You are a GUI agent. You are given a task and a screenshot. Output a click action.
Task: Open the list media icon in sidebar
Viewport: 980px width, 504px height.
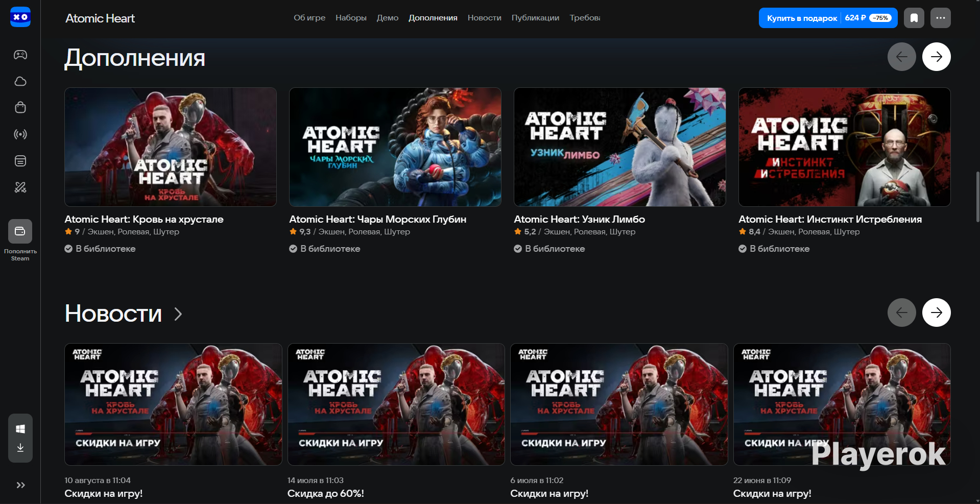pyautogui.click(x=20, y=161)
